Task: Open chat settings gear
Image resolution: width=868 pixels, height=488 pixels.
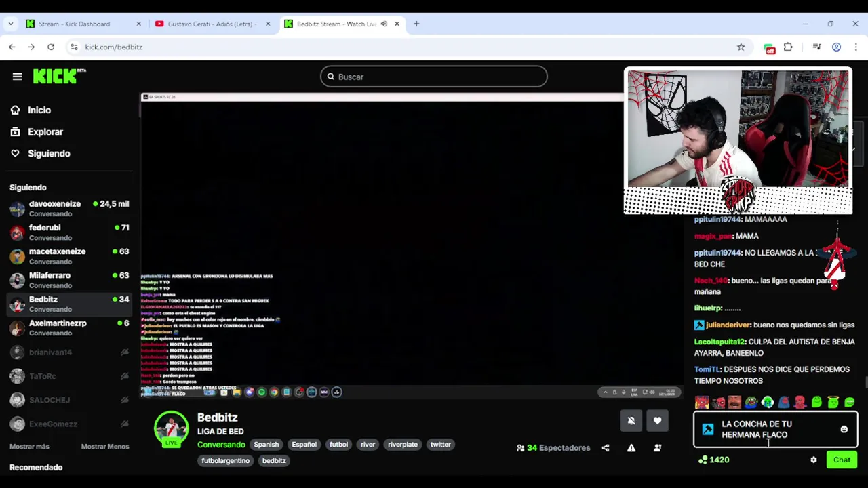Action: [x=814, y=460]
